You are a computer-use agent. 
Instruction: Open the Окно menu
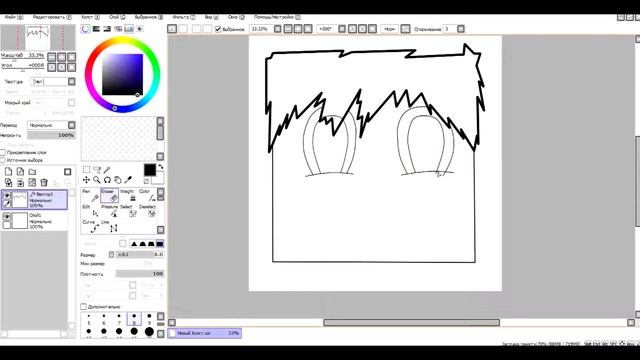pyautogui.click(x=236, y=17)
